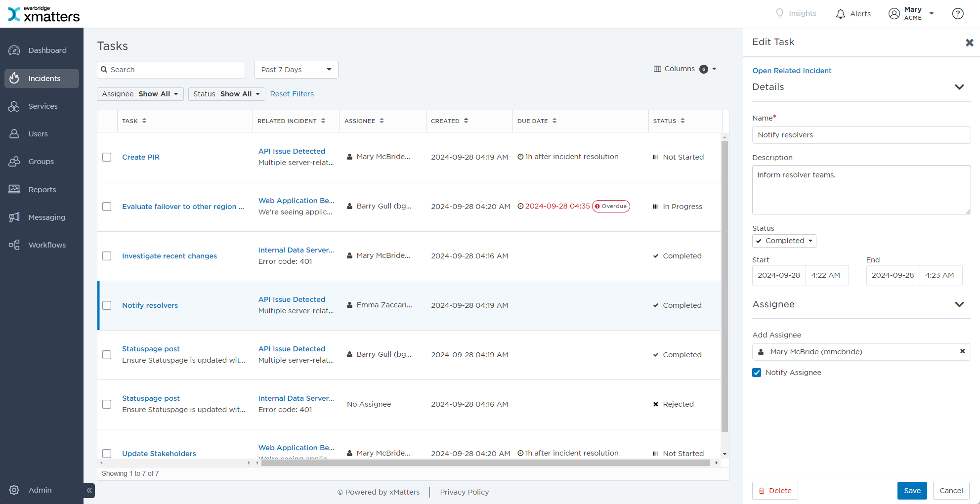Click Reset Filters link
The image size is (980, 504).
click(292, 94)
